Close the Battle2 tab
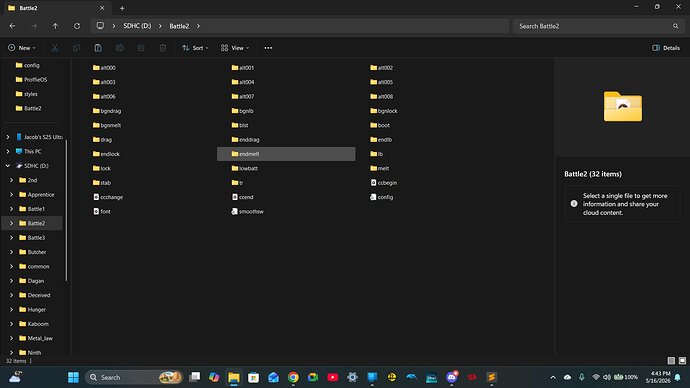 pyautogui.click(x=102, y=8)
